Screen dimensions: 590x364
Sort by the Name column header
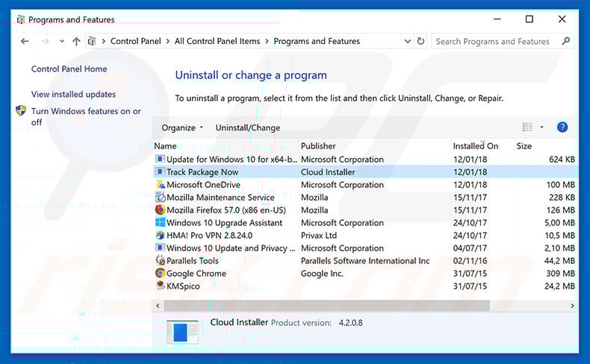[x=165, y=146]
